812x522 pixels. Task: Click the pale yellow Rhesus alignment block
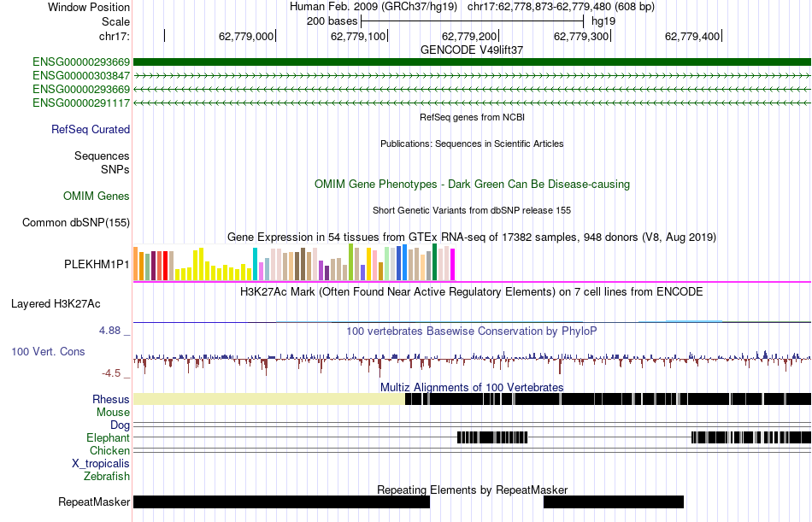(x=268, y=399)
